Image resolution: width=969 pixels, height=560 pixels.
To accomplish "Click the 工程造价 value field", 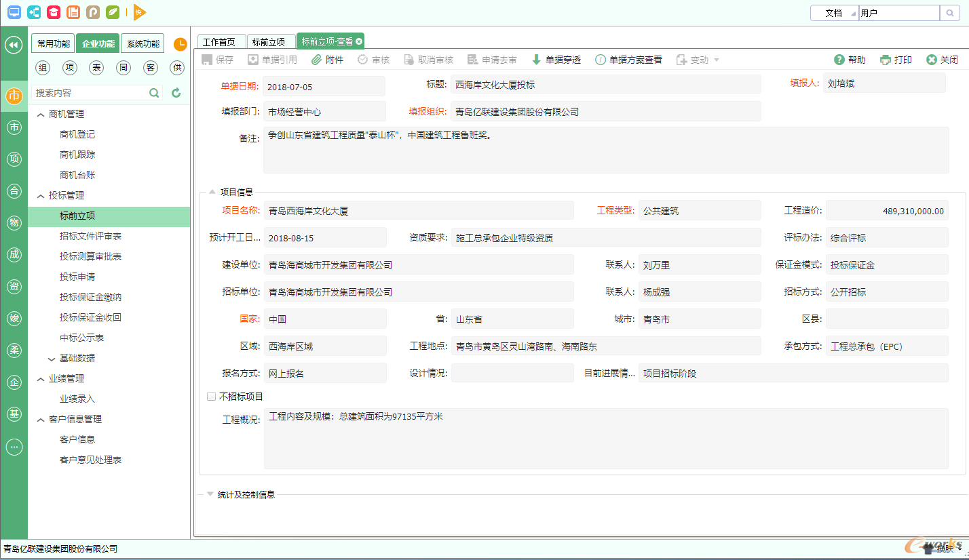I will coord(887,211).
